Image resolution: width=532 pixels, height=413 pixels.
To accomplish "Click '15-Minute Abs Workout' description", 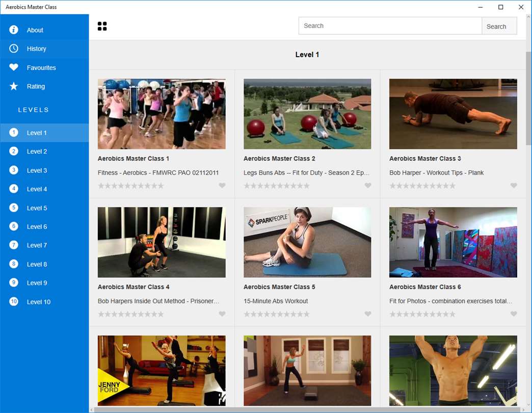I will point(276,301).
